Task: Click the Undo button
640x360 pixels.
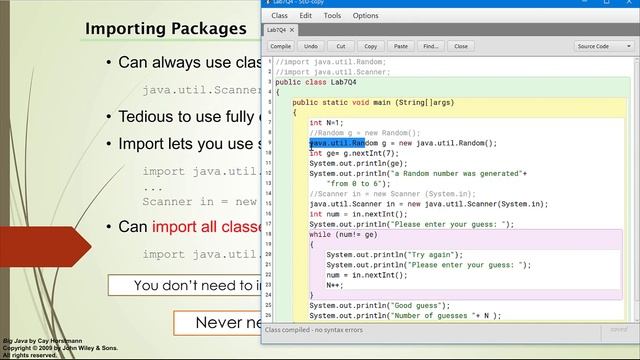Action: point(311,46)
